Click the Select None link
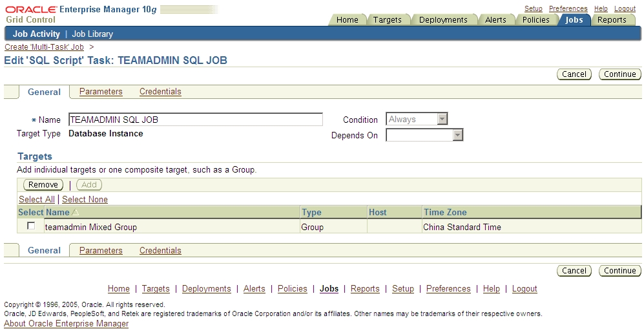The height and width of the screenshot is (329, 644). 85,199
